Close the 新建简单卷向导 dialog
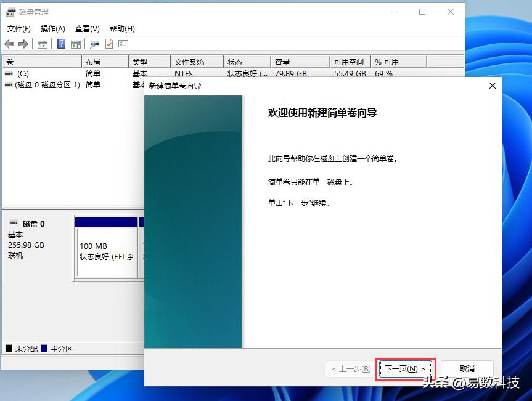Viewport: 532px width, 401px height. click(492, 86)
